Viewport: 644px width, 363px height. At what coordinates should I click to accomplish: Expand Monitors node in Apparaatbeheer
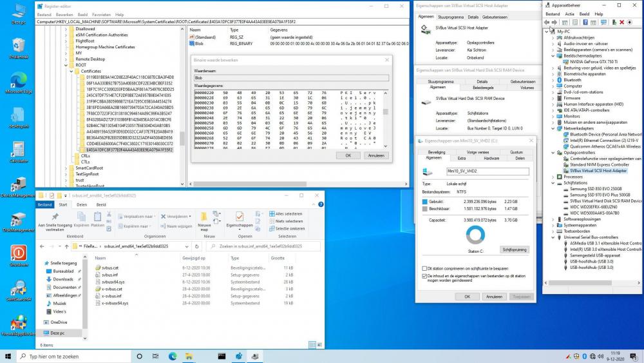553,116
